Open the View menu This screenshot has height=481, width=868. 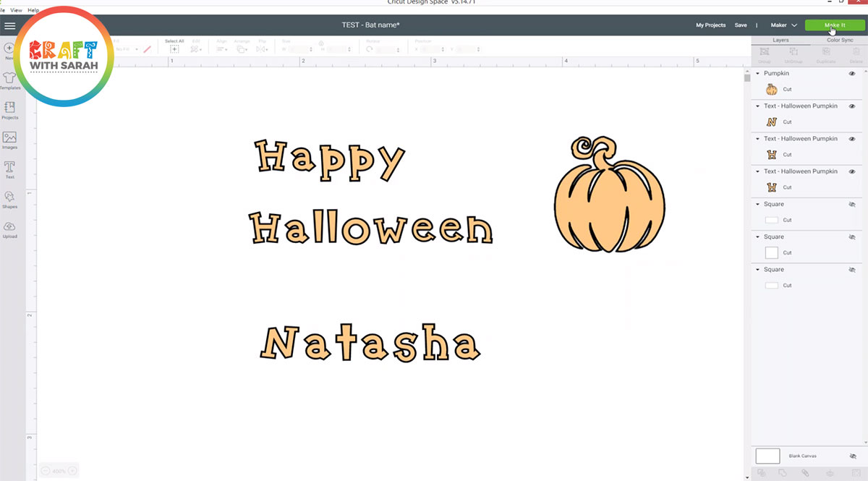[x=14, y=10]
